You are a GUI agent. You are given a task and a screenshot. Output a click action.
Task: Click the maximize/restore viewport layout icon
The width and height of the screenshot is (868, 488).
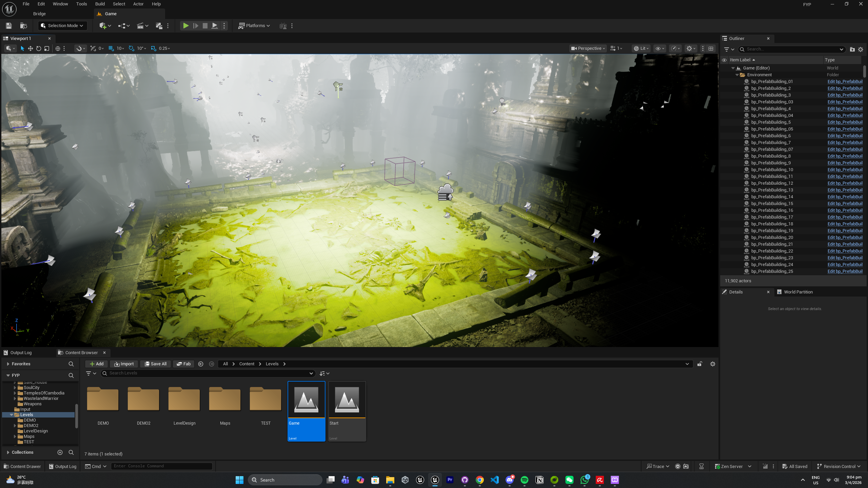[x=711, y=48]
